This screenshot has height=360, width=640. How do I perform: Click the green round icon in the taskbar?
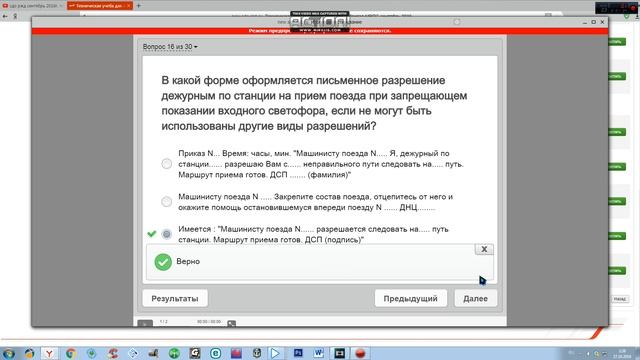tap(174, 353)
